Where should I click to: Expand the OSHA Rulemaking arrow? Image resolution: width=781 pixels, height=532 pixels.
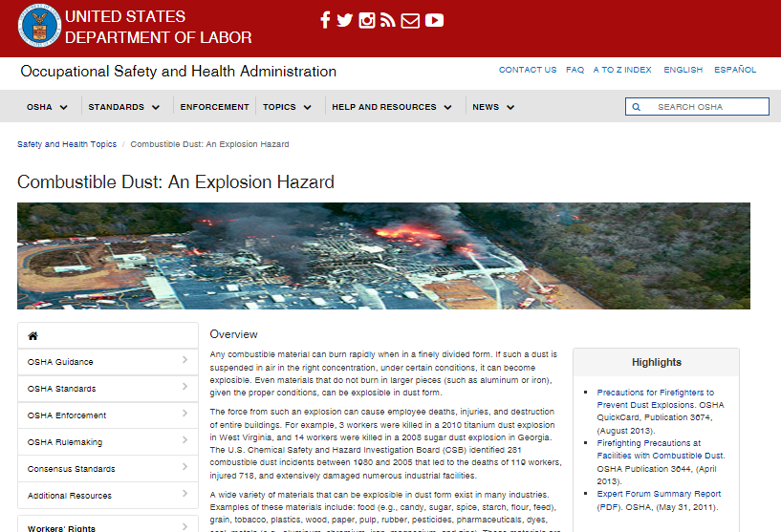pos(184,440)
